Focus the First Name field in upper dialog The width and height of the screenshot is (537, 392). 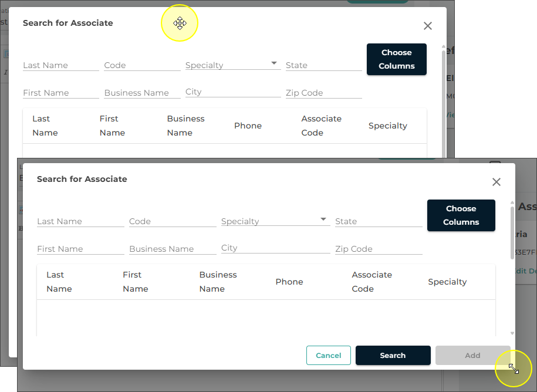click(x=61, y=93)
